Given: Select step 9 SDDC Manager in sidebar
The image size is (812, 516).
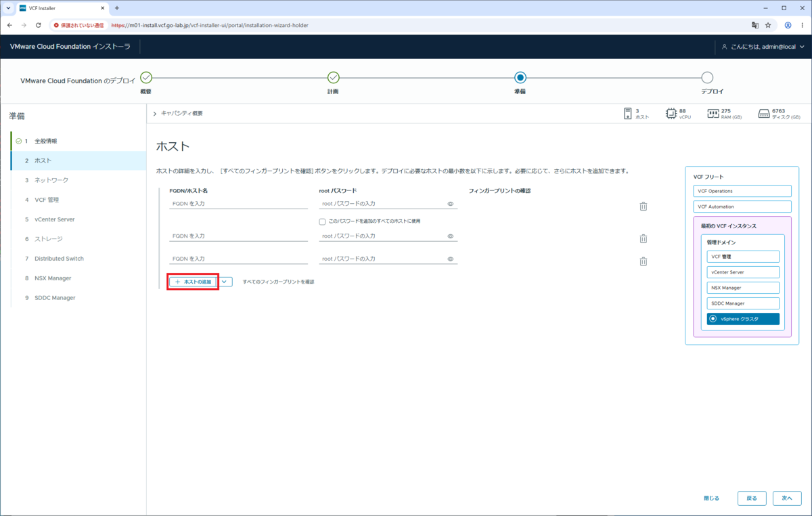Looking at the screenshot, I should tap(78, 298).
